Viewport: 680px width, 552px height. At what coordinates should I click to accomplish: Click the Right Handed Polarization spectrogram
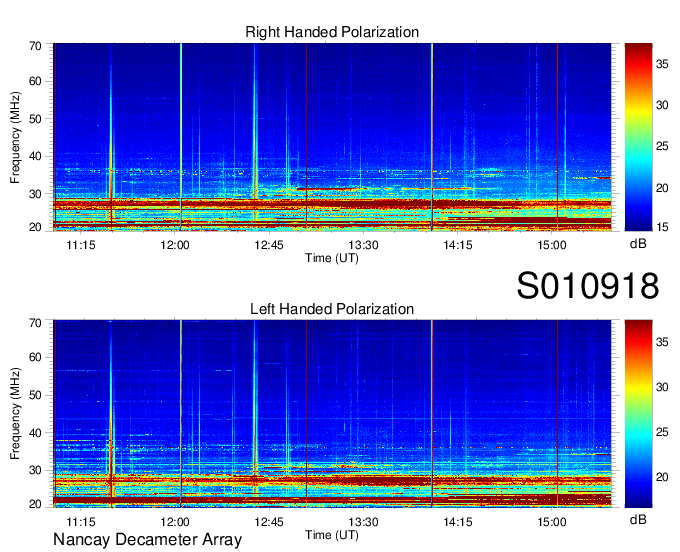tap(332, 137)
